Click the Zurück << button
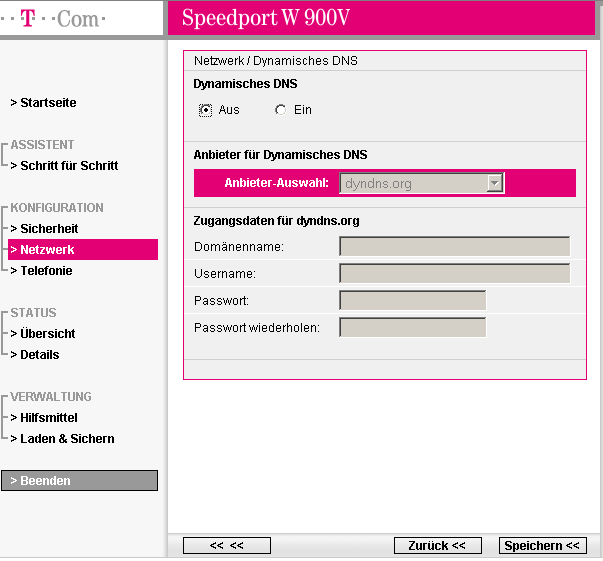This screenshot has height=561, width=603. [x=438, y=546]
